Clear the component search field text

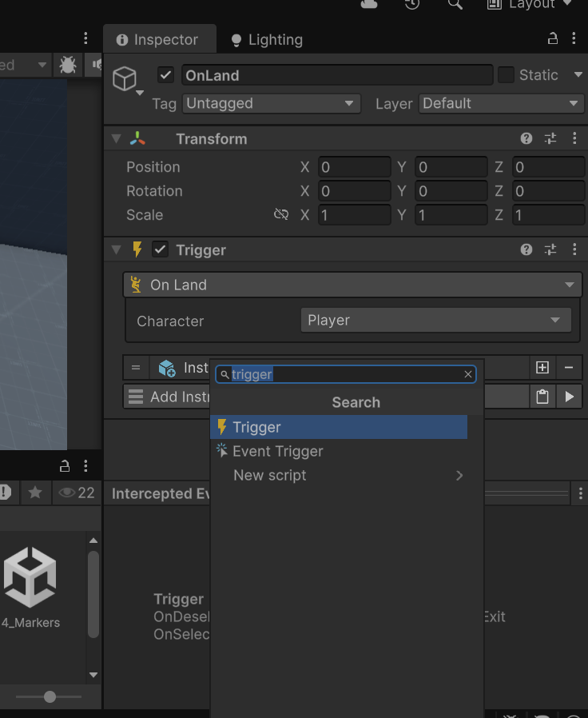pyautogui.click(x=468, y=374)
